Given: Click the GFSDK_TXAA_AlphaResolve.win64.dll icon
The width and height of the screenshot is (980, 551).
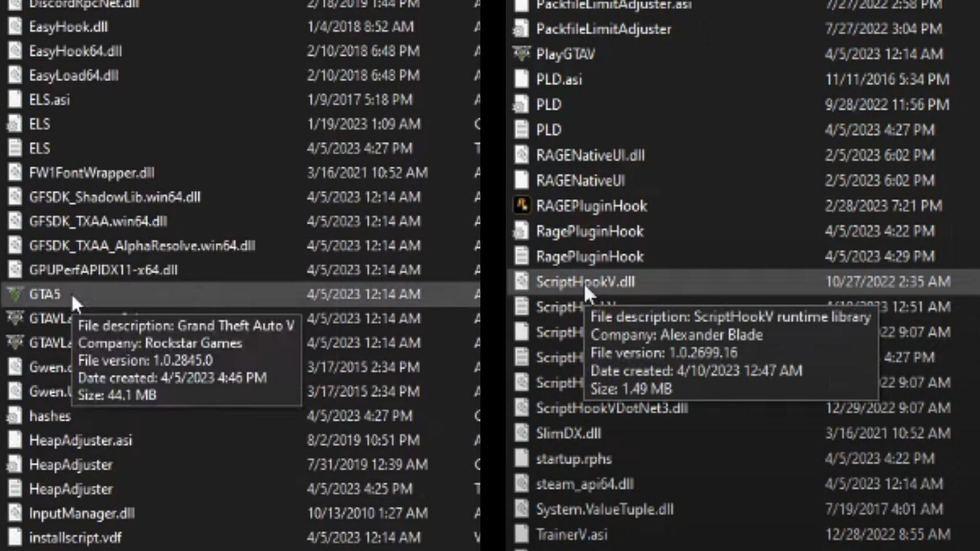Looking at the screenshot, I should tap(15, 245).
